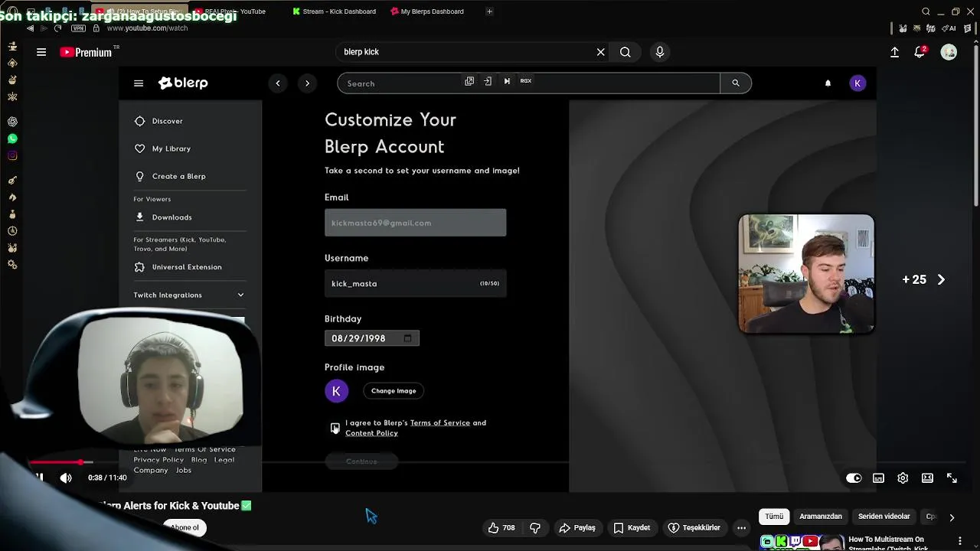
Task: Open the Terms of Service link
Action: [x=440, y=422]
